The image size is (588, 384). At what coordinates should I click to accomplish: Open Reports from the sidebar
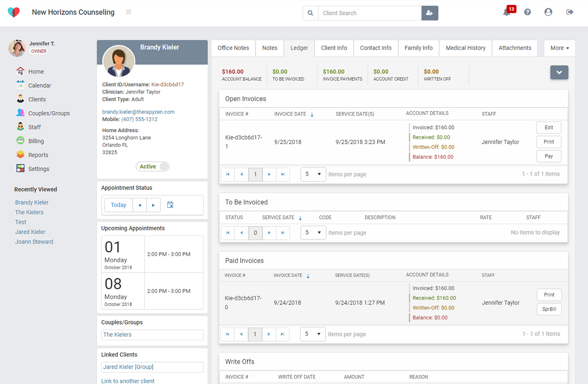pyautogui.click(x=38, y=155)
